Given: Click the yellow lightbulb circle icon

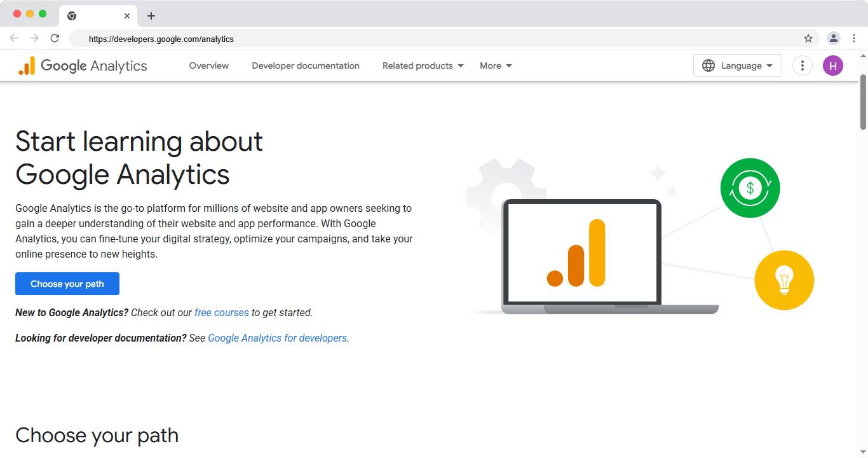Looking at the screenshot, I should click(784, 280).
